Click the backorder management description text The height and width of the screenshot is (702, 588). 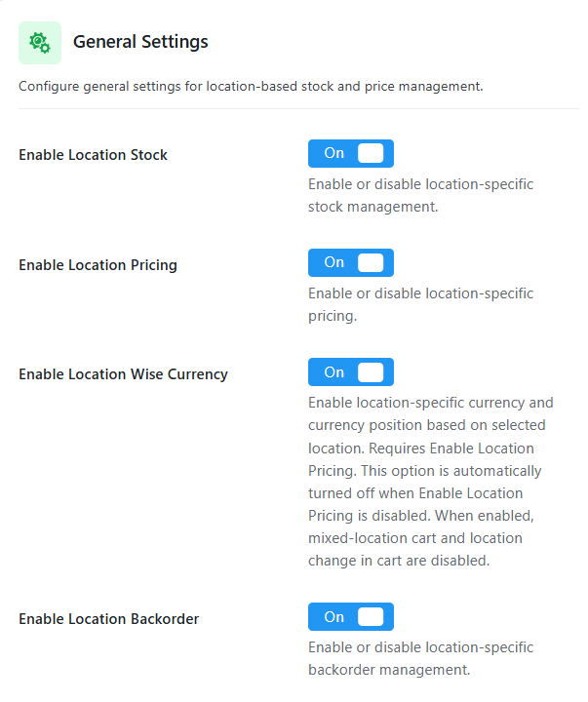[x=420, y=658]
